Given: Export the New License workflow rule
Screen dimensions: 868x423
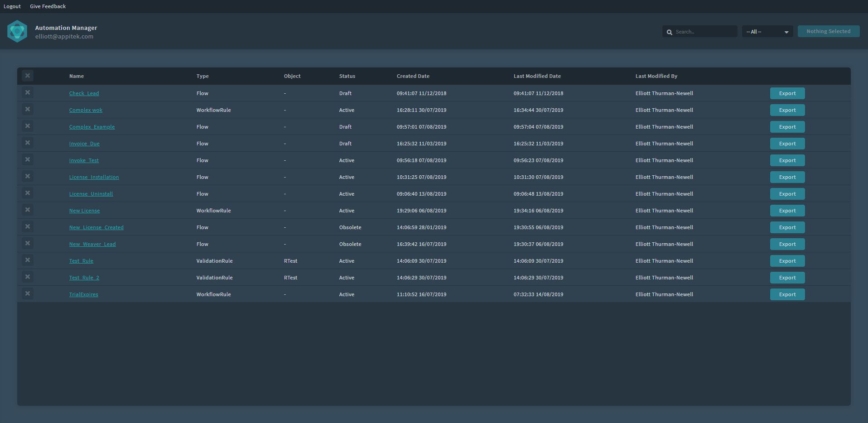Looking at the screenshot, I should pos(787,211).
